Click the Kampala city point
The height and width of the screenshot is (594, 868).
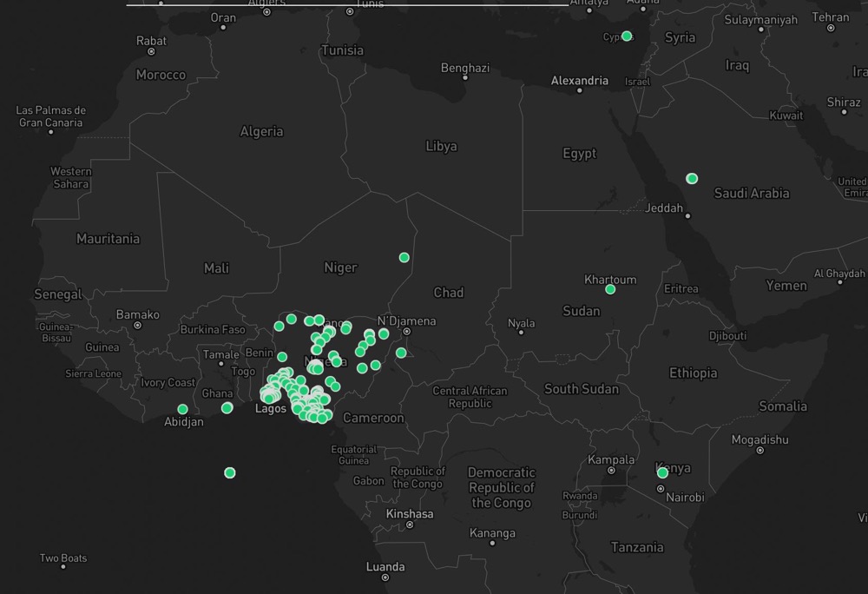pyautogui.click(x=611, y=471)
